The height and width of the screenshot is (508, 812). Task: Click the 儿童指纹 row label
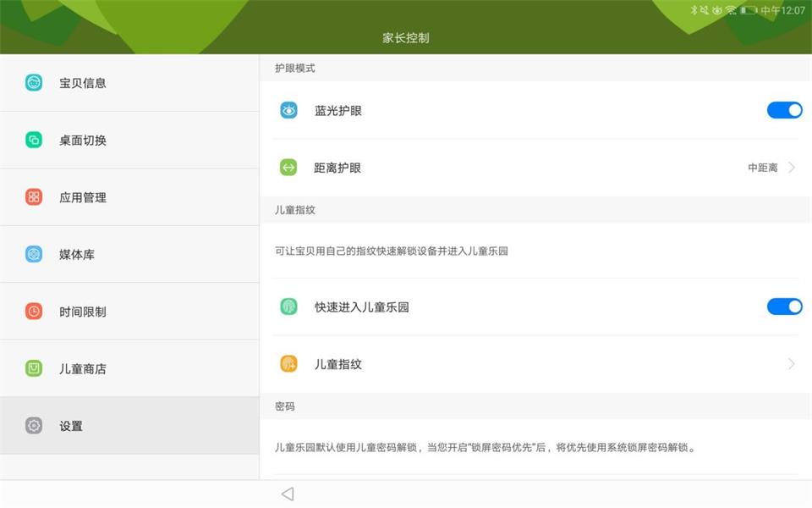[x=338, y=364]
